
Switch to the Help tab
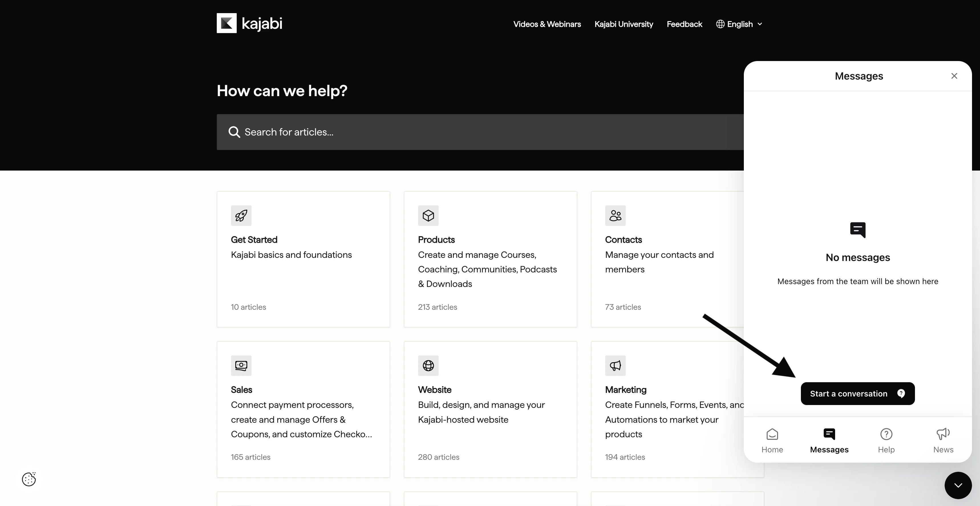(886, 440)
